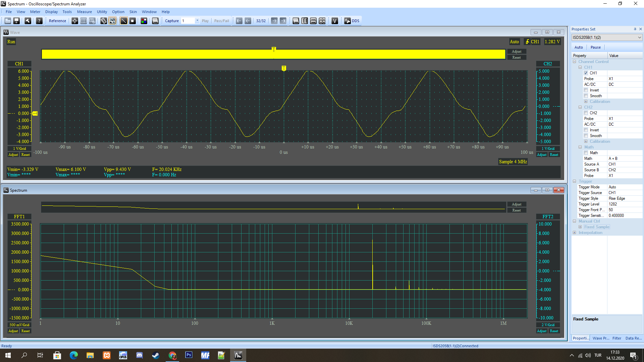Open the Measure menu

pos(85,12)
